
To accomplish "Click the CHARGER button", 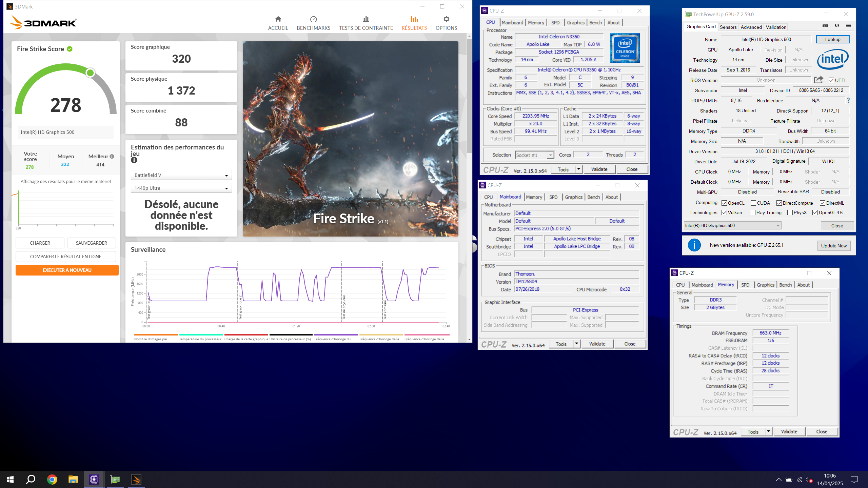I will coord(40,243).
